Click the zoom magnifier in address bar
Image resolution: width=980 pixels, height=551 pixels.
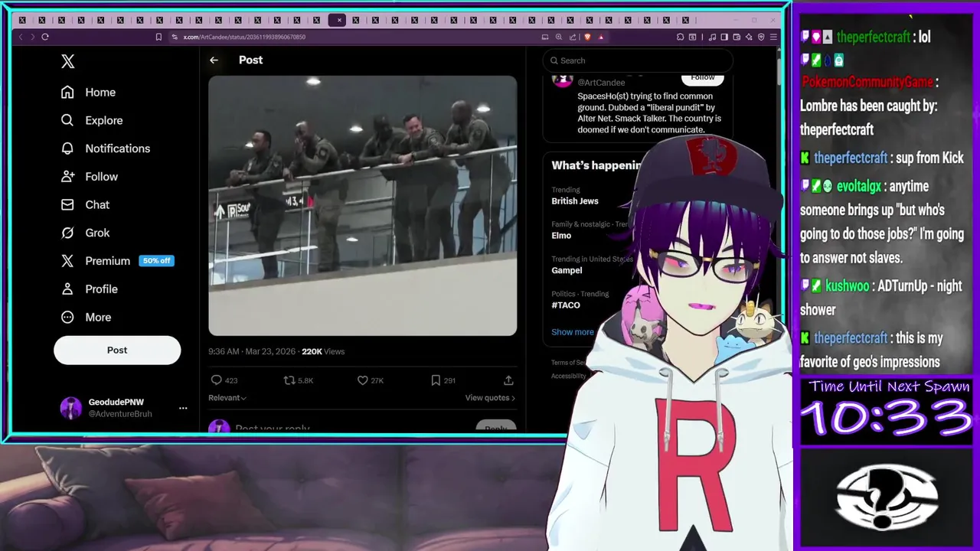point(559,37)
